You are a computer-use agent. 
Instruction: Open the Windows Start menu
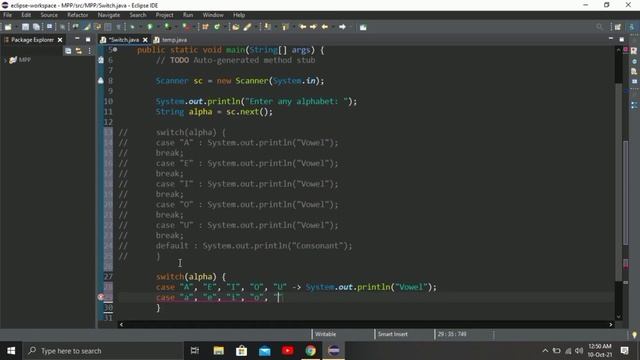[x=11, y=351]
